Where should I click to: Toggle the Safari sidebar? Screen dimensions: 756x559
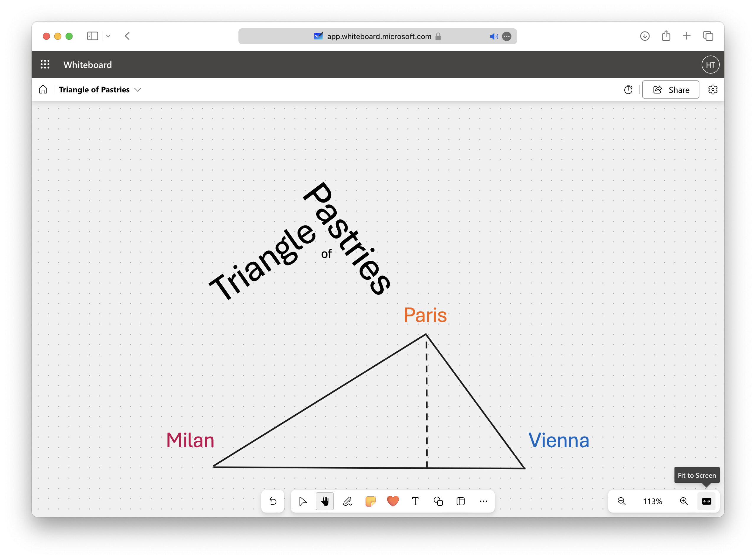pyautogui.click(x=92, y=36)
